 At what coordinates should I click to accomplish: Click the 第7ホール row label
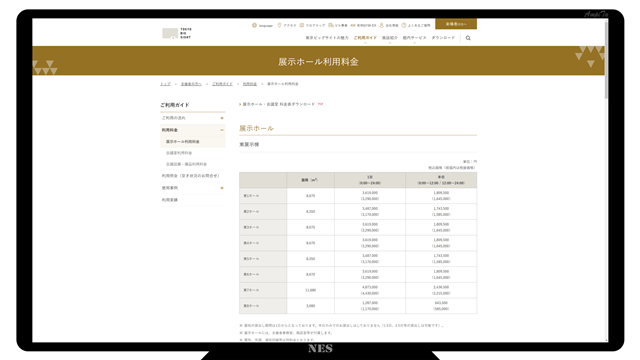[251, 290]
